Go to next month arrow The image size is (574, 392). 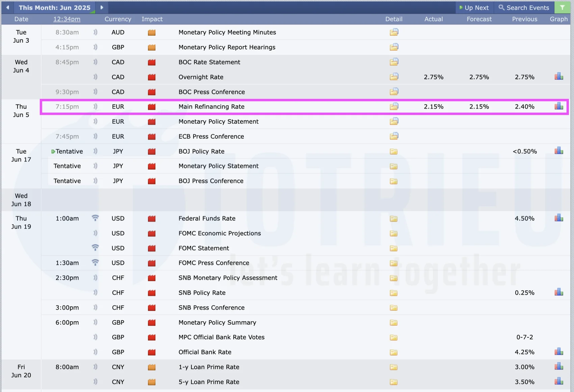(x=102, y=7)
